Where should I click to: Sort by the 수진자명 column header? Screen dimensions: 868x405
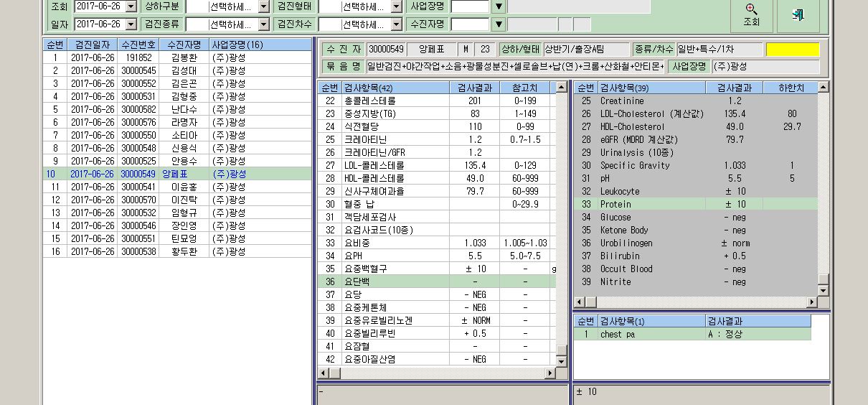pos(184,45)
